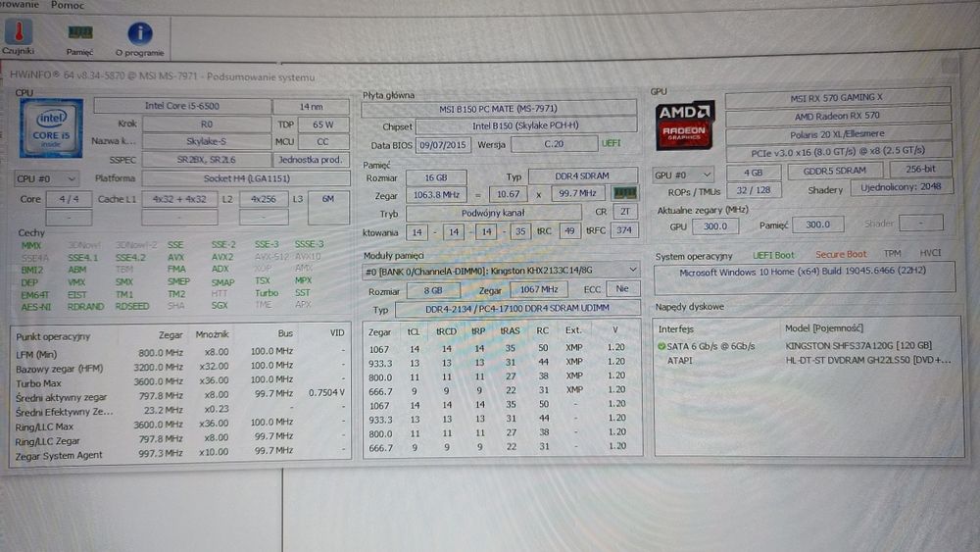Click the ECC Nie field
Screen dimensions: 980x552
(622, 289)
